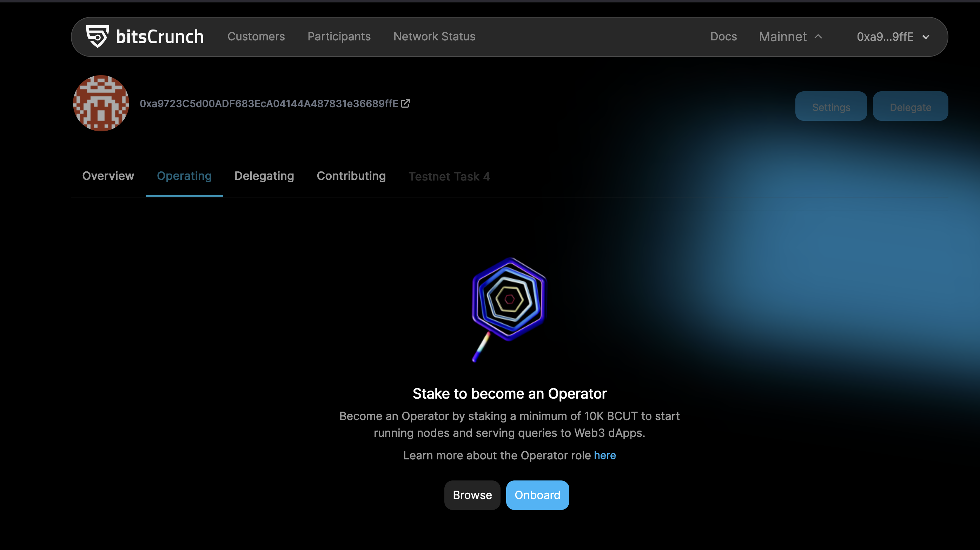Select the Operating tab

(184, 176)
